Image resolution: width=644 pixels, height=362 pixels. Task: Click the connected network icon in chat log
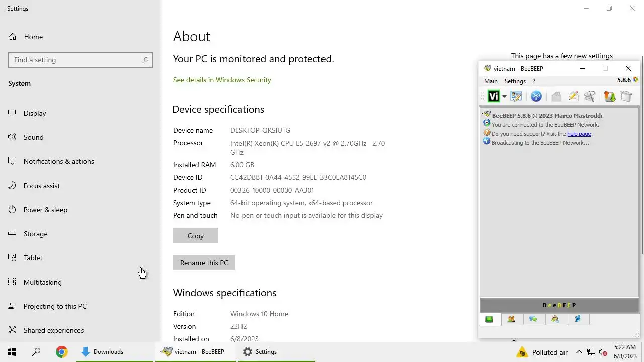pos(487,124)
